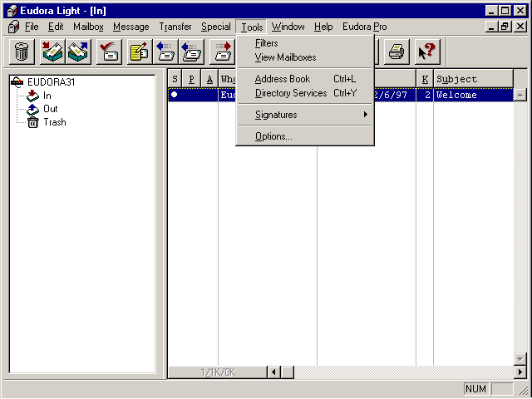This screenshot has height=399, width=532.
Task: Open the Help menu
Action: click(323, 27)
